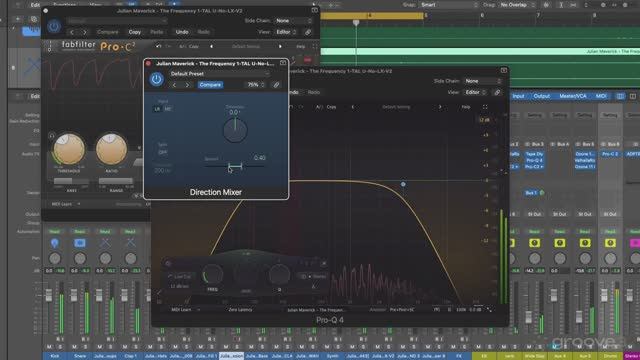Image resolution: width=640 pixels, height=360 pixels.
Task: Click the Snare channel instrument icon
Action: [x=80, y=243]
